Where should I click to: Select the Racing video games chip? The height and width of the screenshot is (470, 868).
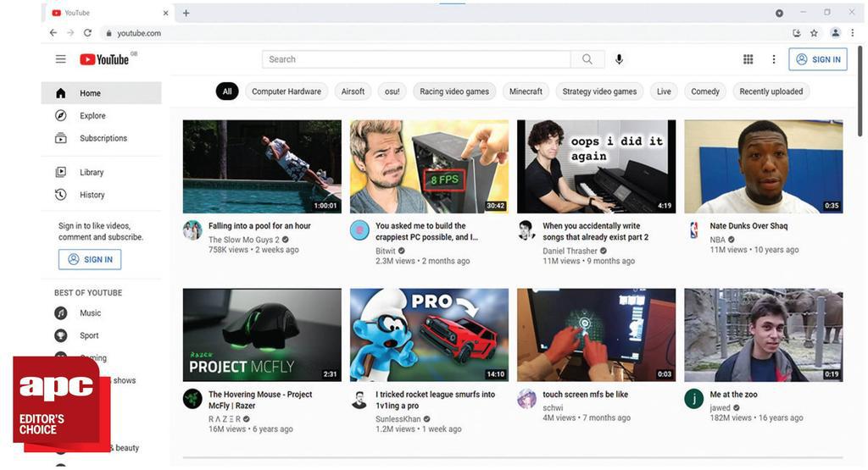(x=454, y=91)
